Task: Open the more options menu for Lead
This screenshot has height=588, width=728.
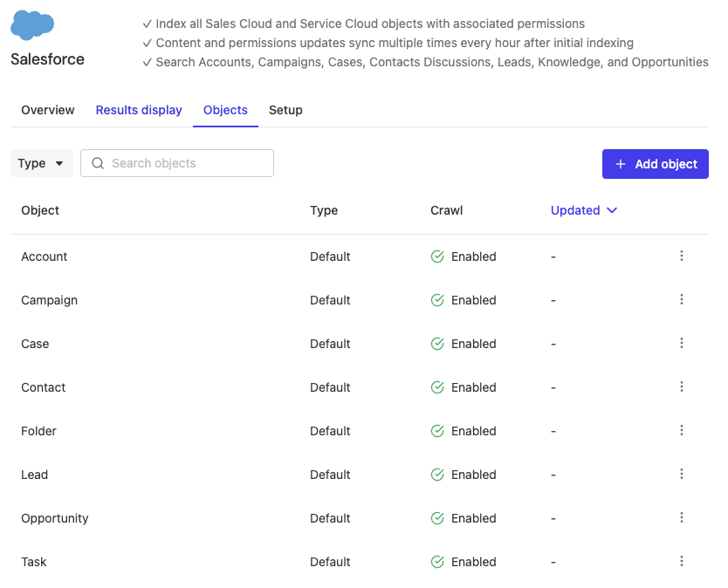Action: (682, 475)
